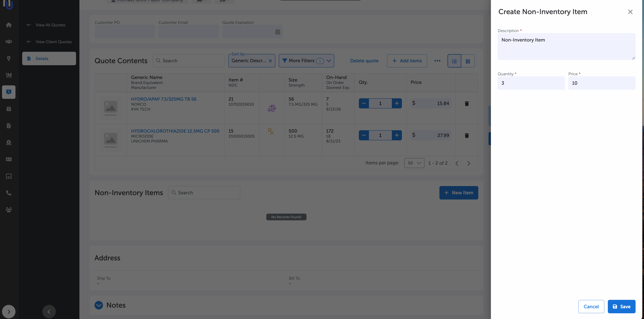Open the users group sidebar icon
Image resolution: width=644 pixels, height=319 pixels.
pyautogui.click(x=9, y=210)
